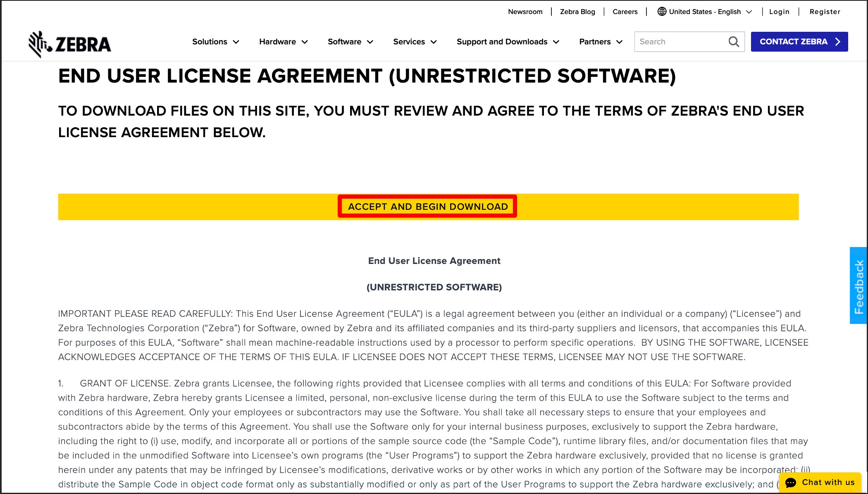This screenshot has height=494, width=868.
Task: Go to Zebra Blog
Action: (x=577, y=12)
